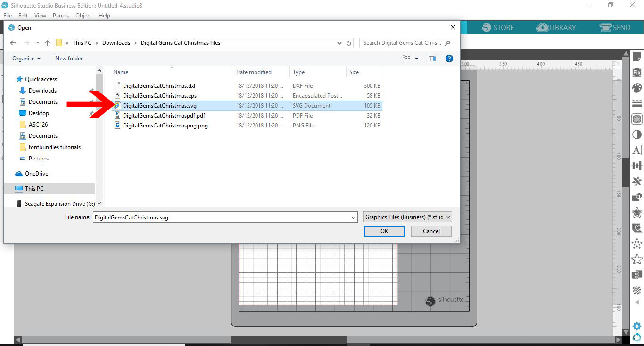Open the Page Setup panel icon
644x346 pixels.
coord(637,57)
